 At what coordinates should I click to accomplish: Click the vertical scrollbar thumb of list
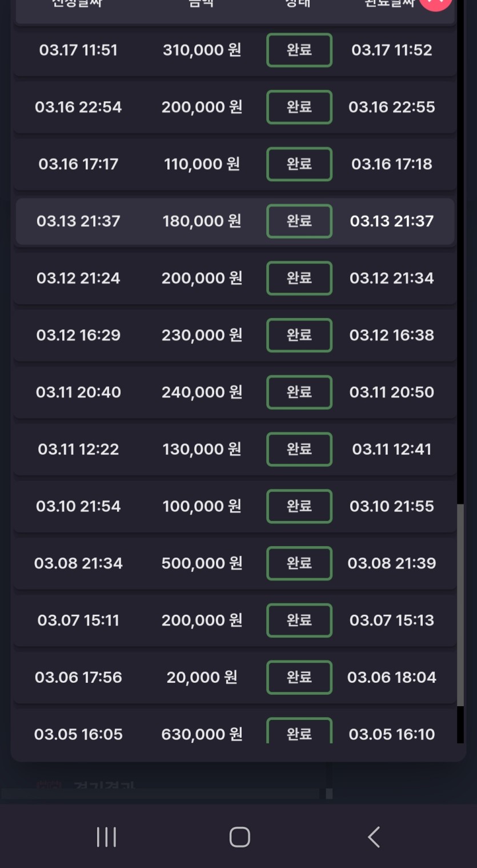point(460,605)
